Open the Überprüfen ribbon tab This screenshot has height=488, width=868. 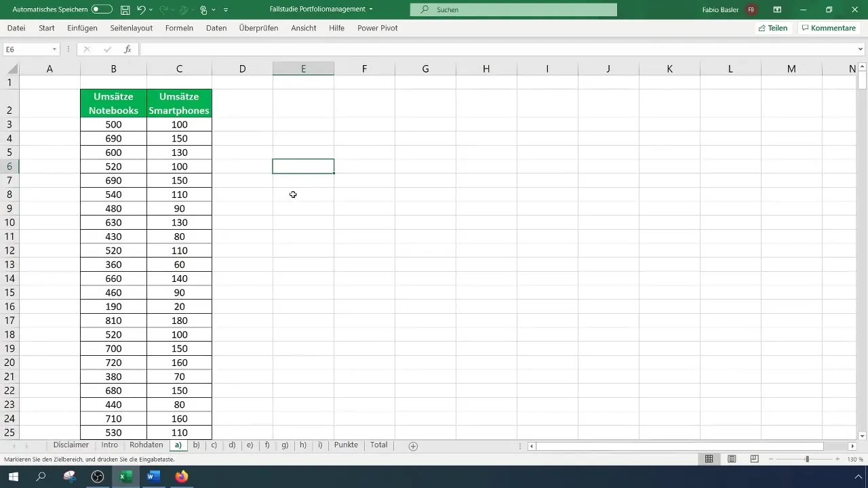pyautogui.click(x=258, y=28)
